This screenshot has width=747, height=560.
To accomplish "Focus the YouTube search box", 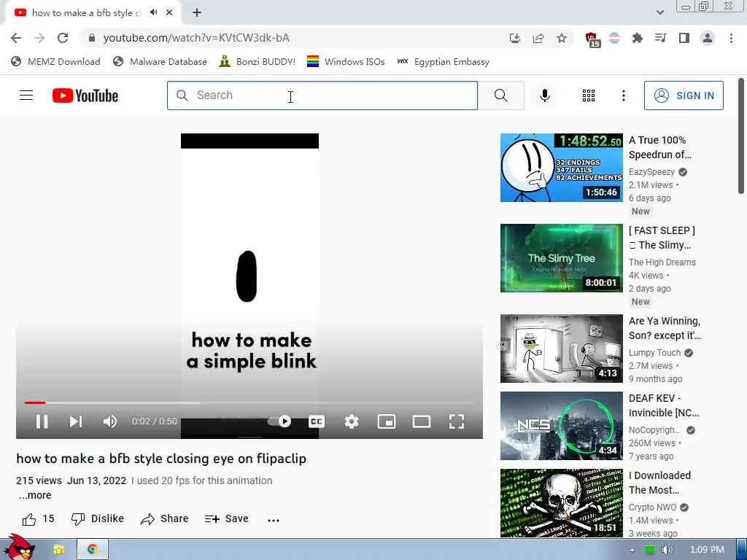I will [322, 96].
